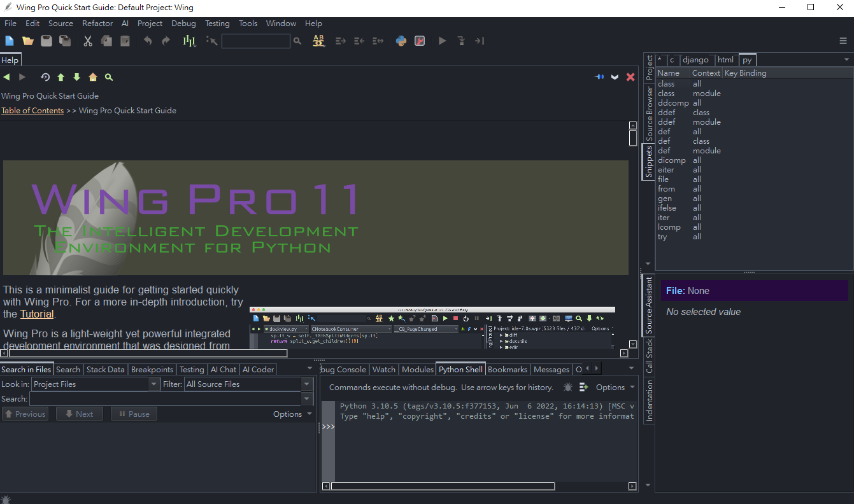Click the Python logo toolbar icon
854x504 pixels.
(x=401, y=41)
